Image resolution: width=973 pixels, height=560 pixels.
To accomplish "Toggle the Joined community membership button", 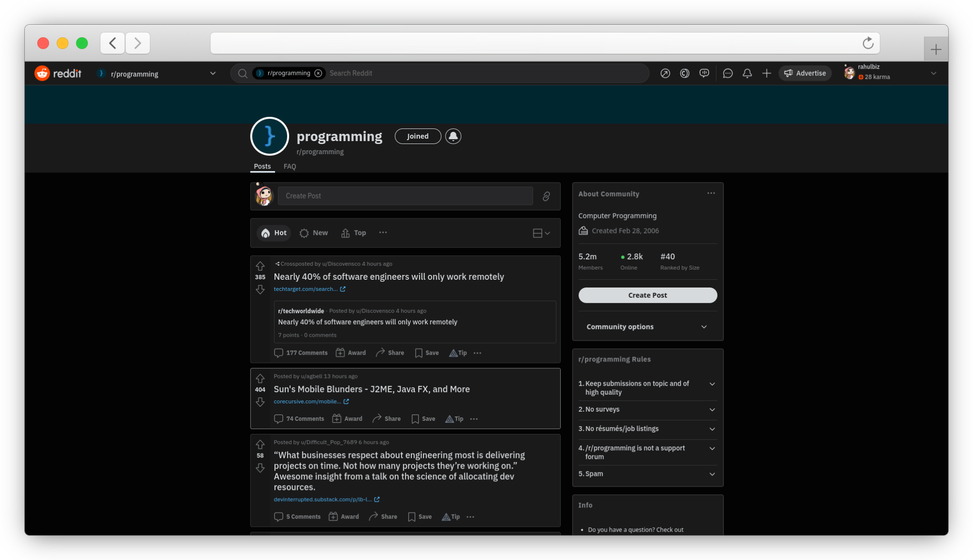I will click(418, 136).
